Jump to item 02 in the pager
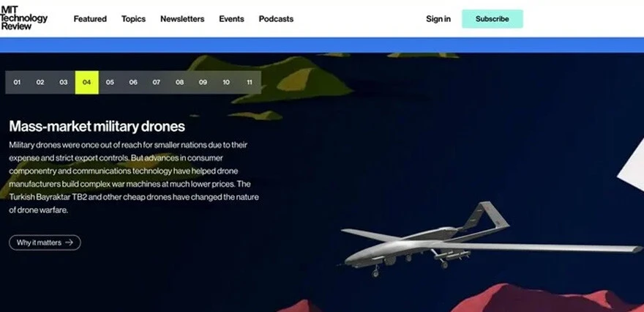 tap(40, 82)
